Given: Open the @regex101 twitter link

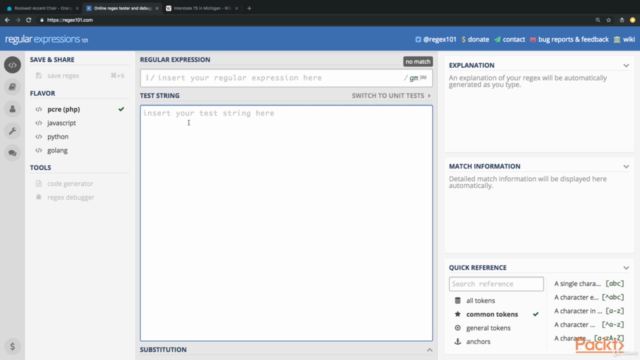Looking at the screenshot, I should click(436, 40).
